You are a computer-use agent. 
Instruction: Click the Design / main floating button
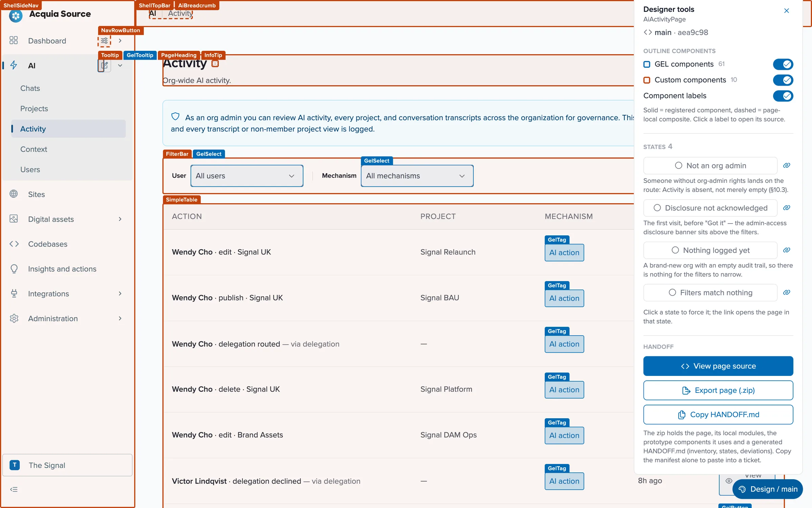[x=768, y=489]
